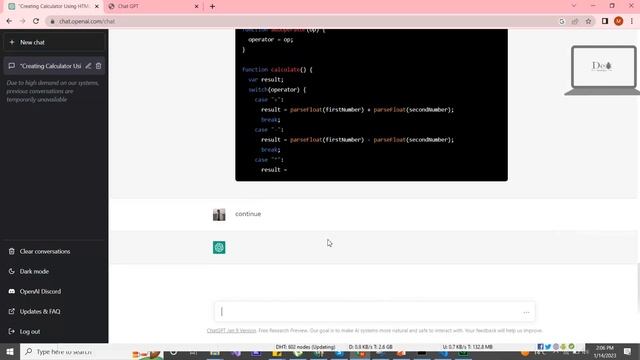Open a new browser tab with plus button

(x=212, y=7)
